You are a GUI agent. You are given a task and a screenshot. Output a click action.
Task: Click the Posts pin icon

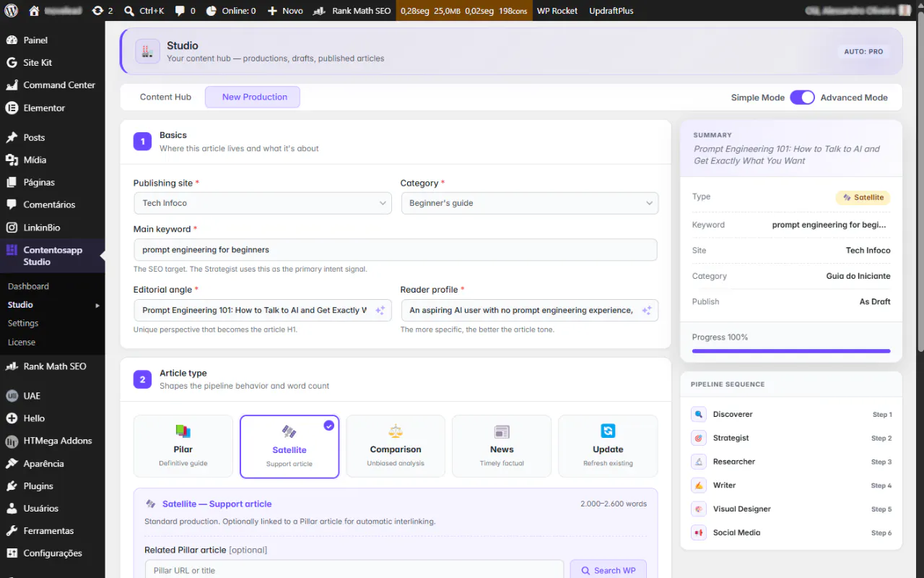12,137
